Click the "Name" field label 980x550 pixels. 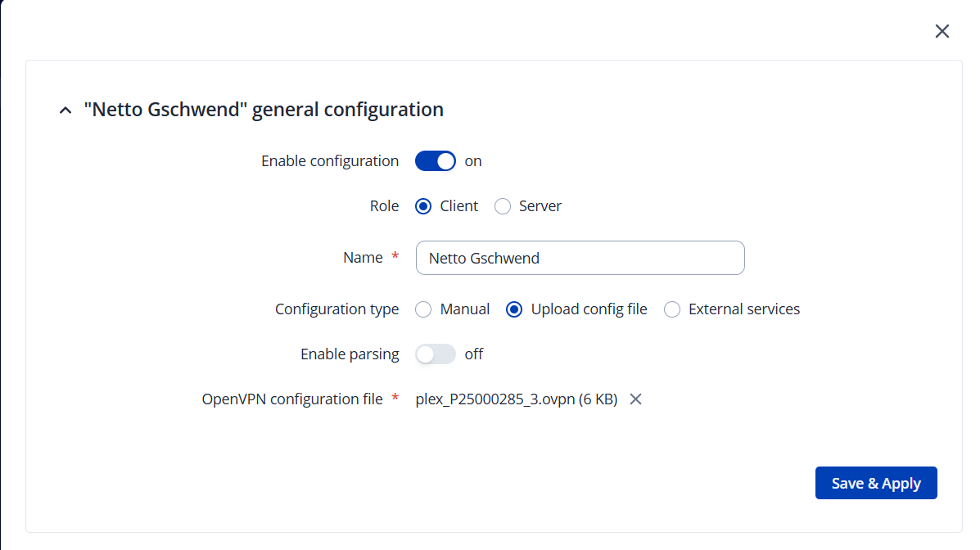[363, 258]
